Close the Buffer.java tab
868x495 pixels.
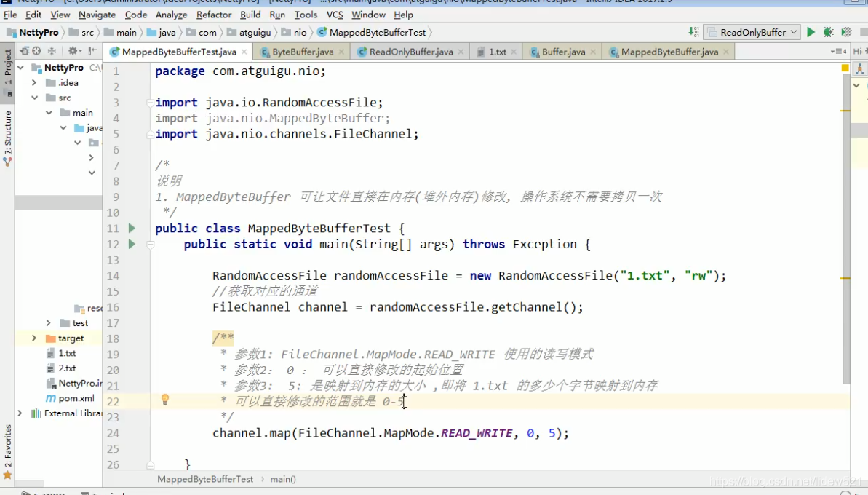click(x=593, y=52)
